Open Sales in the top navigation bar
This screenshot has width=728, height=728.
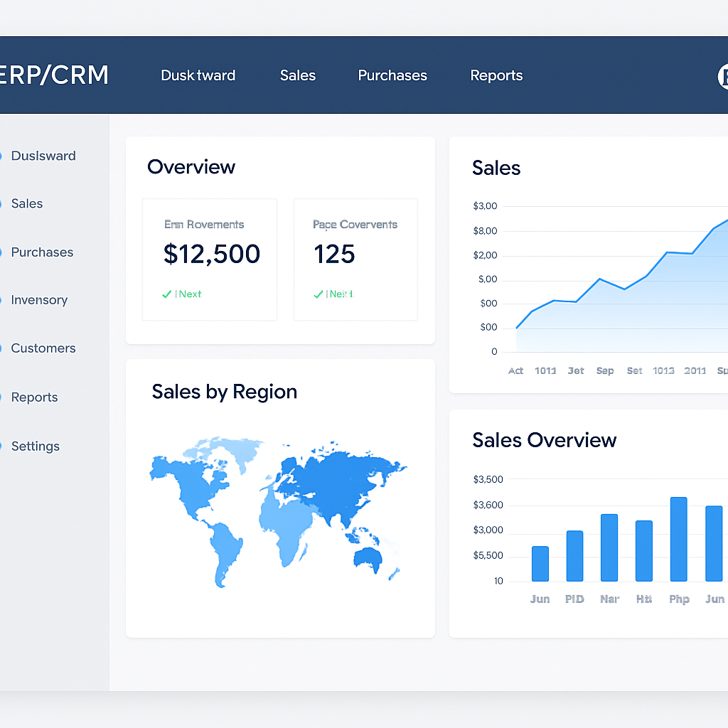click(x=298, y=75)
